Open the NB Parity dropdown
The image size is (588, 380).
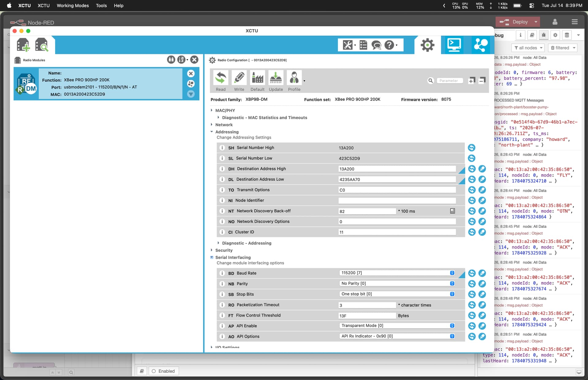(397, 284)
